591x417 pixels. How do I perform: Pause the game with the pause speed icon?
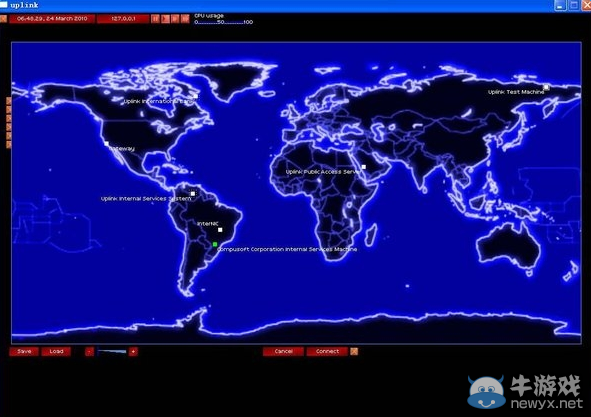tap(155, 18)
